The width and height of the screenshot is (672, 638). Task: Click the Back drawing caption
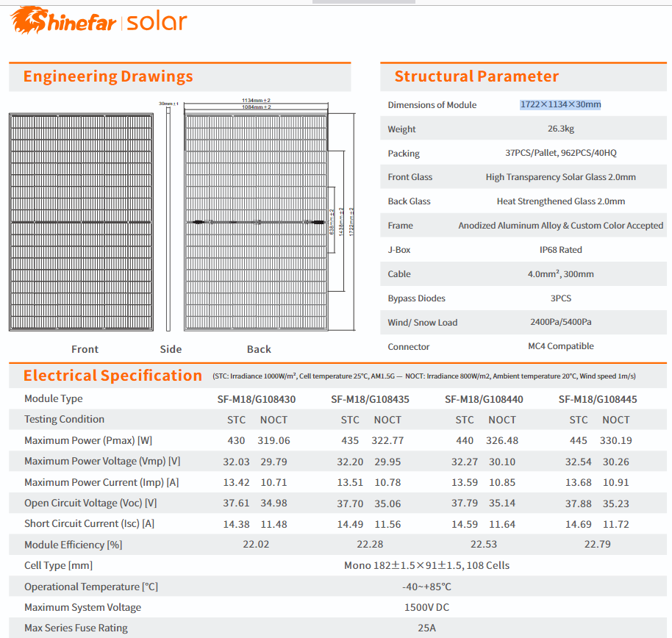(259, 349)
